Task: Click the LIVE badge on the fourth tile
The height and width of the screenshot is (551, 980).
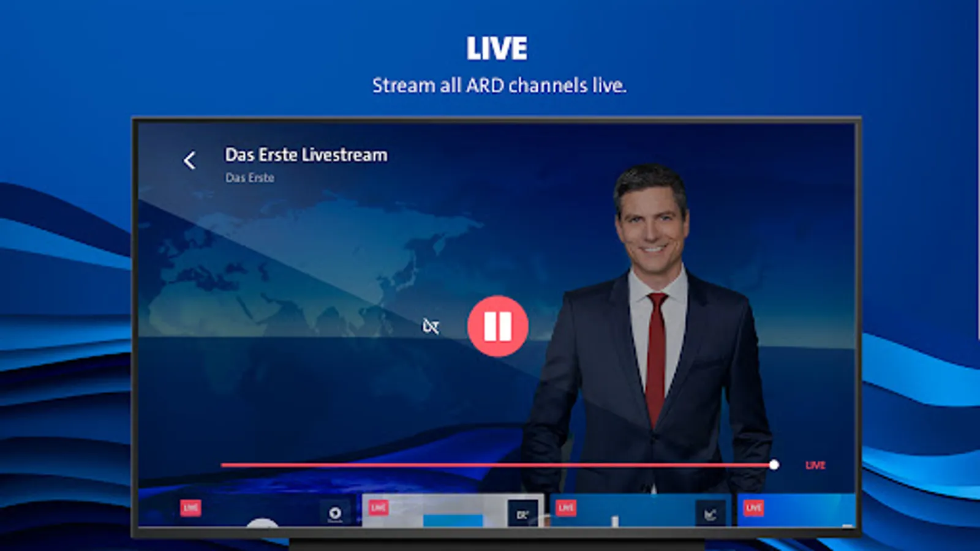Action: pos(753,508)
